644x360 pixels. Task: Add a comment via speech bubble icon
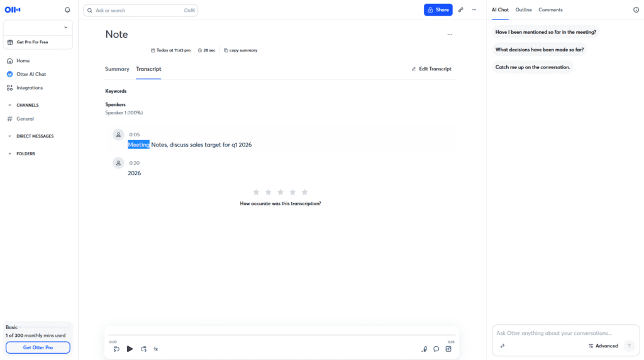436,349
